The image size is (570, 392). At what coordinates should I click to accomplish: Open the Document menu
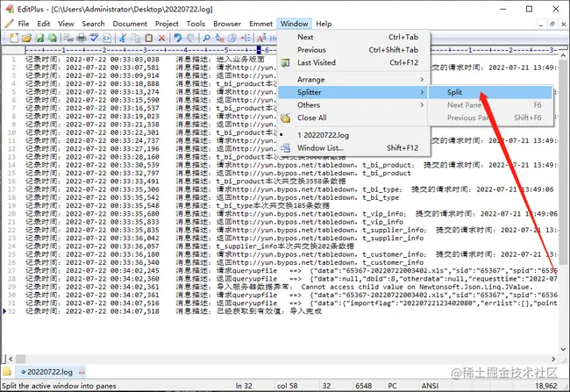tap(130, 24)
